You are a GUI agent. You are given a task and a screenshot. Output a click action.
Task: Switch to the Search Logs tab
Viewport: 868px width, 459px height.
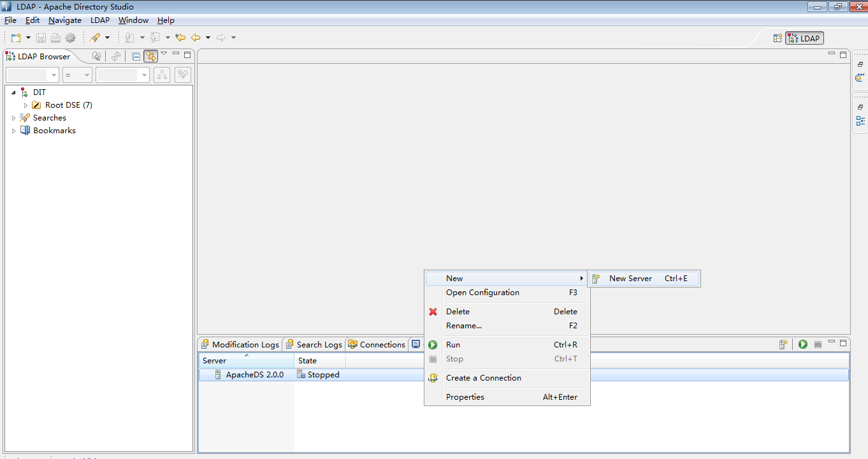tap(314, 344)
